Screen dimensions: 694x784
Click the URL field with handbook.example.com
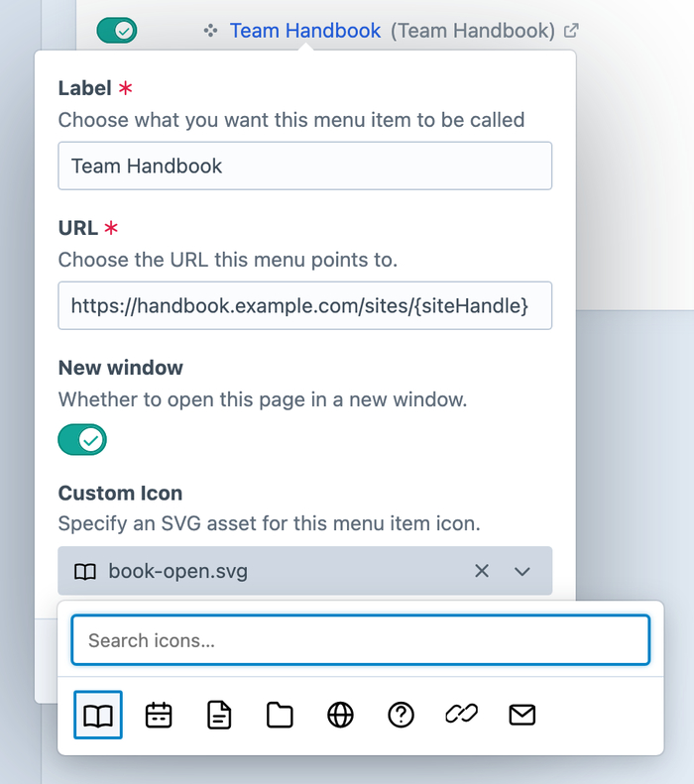[x=305, y=305]
